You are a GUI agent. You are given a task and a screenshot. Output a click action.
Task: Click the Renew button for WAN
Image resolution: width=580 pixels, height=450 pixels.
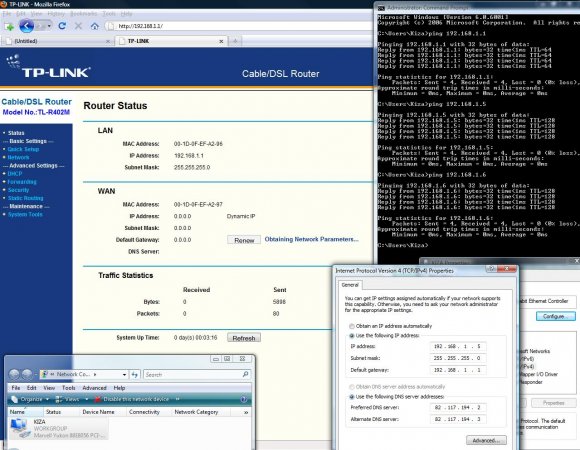click(x=244, y=240)
